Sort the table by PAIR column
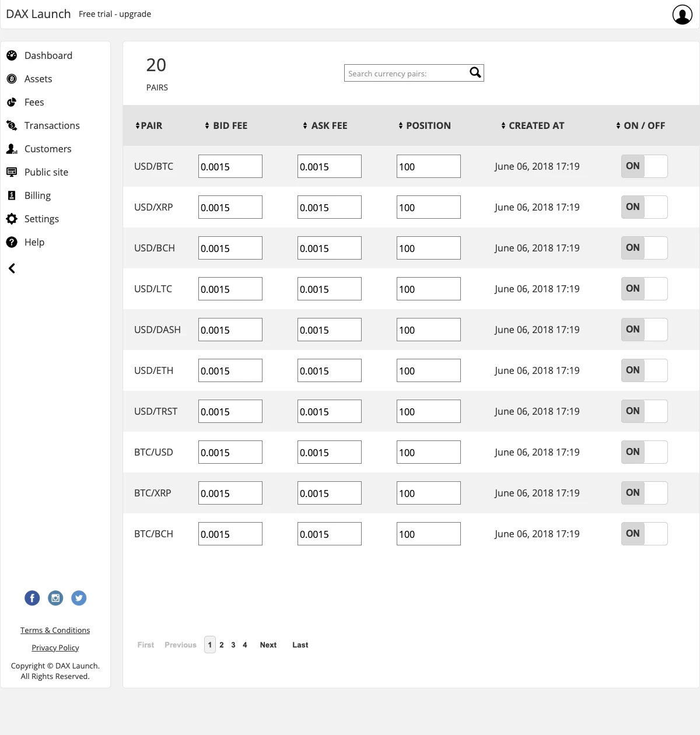Screen dimensions: 700x735 pos(149,125)
